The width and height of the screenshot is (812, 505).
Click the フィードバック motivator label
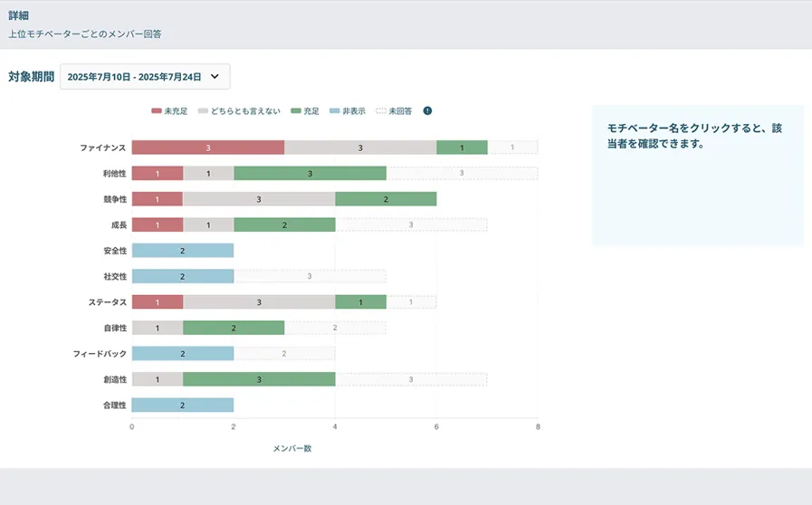click(100, 354)
